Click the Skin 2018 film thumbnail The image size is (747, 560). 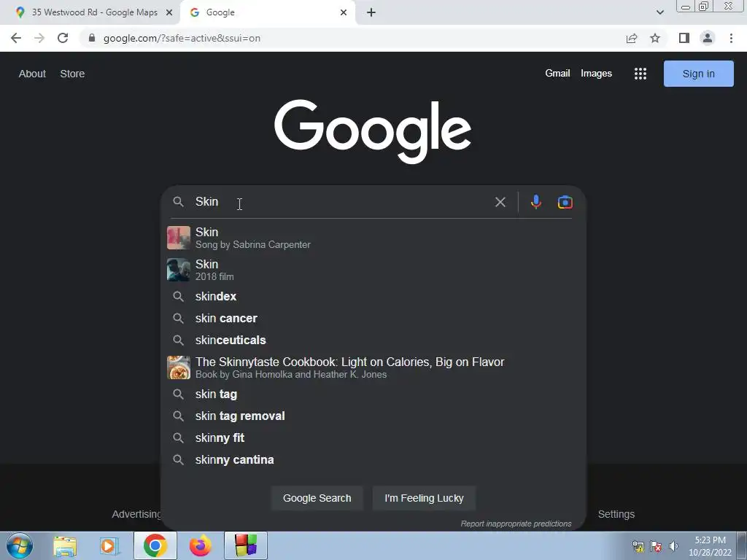click(179, 270)
